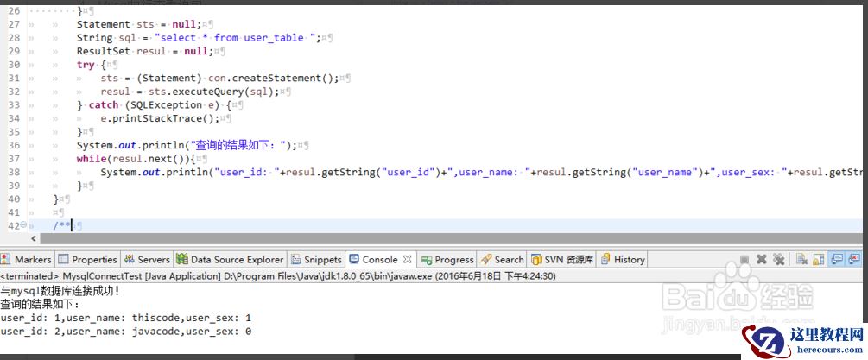Collapse the comment block at line 42
Viewport: 868px width, 360px height.
[23, 225]
